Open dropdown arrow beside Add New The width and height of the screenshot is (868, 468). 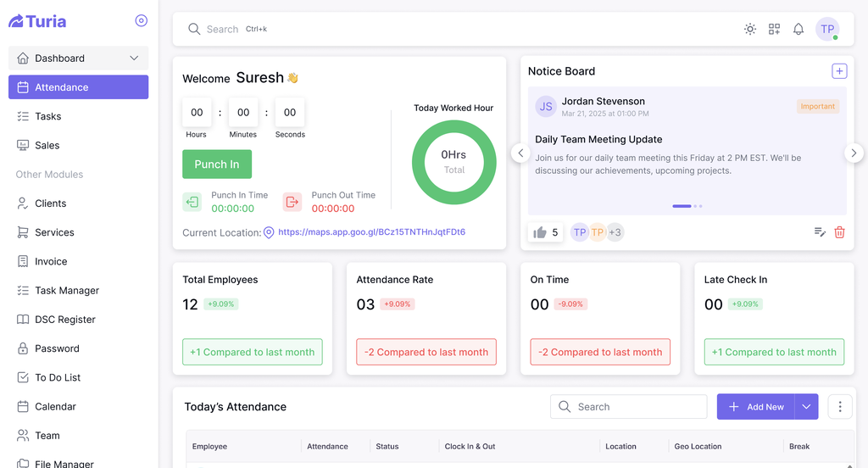tap(806, 407)
